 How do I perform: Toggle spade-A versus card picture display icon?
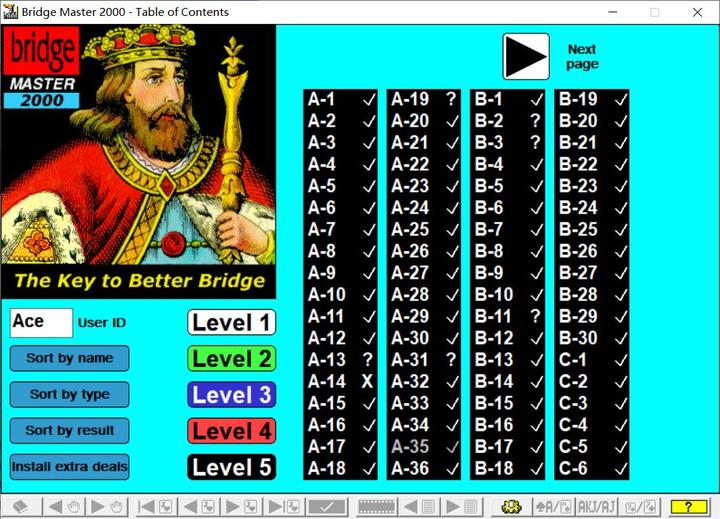553,507
